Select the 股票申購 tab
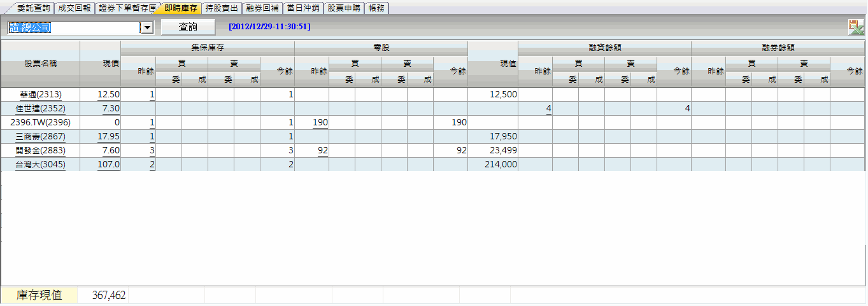This screenshot has height=306, width=868. [x=344, y=8]
